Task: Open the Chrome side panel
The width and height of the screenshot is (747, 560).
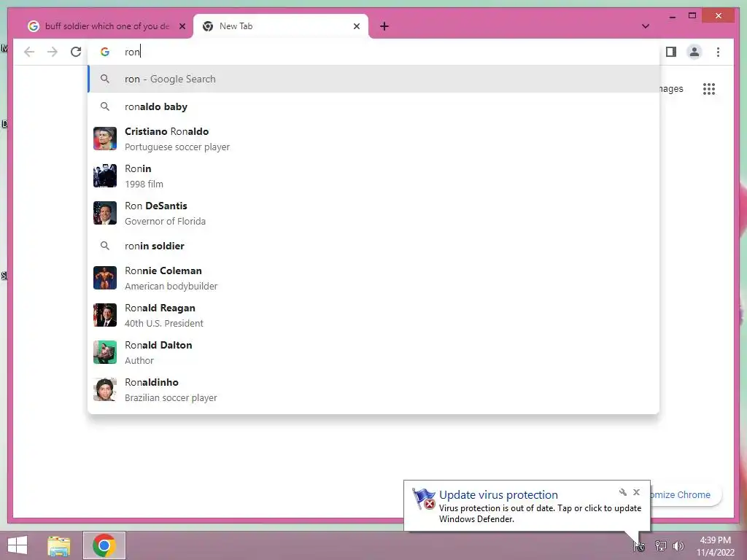Action: pyautogui.click(x=671, y=52)
